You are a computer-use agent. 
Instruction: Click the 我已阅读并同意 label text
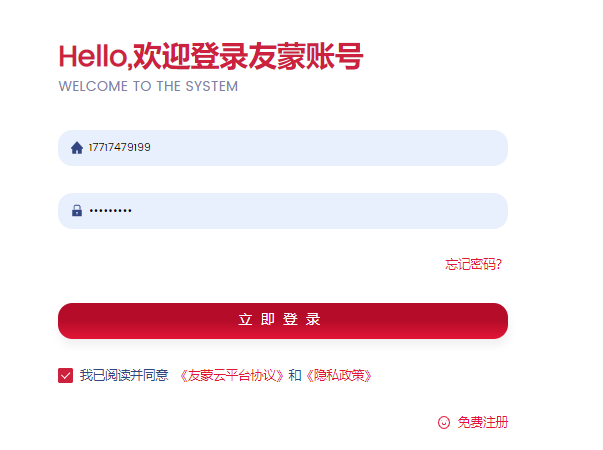coord(124,375)
